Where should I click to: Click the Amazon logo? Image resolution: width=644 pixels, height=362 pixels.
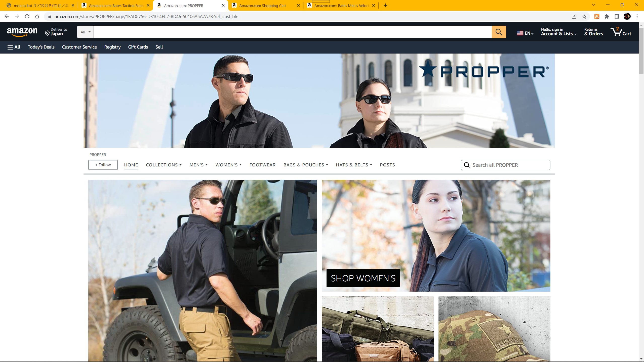point(22,32)
